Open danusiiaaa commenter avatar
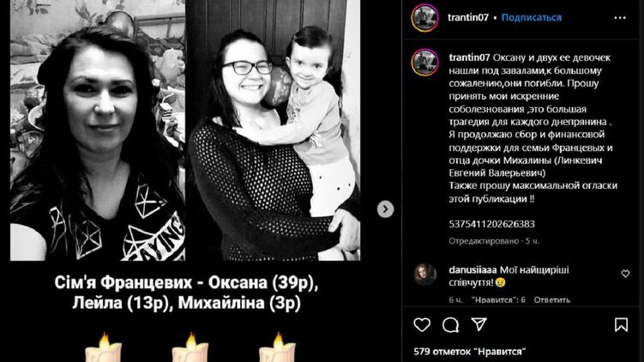 (424, 275)
